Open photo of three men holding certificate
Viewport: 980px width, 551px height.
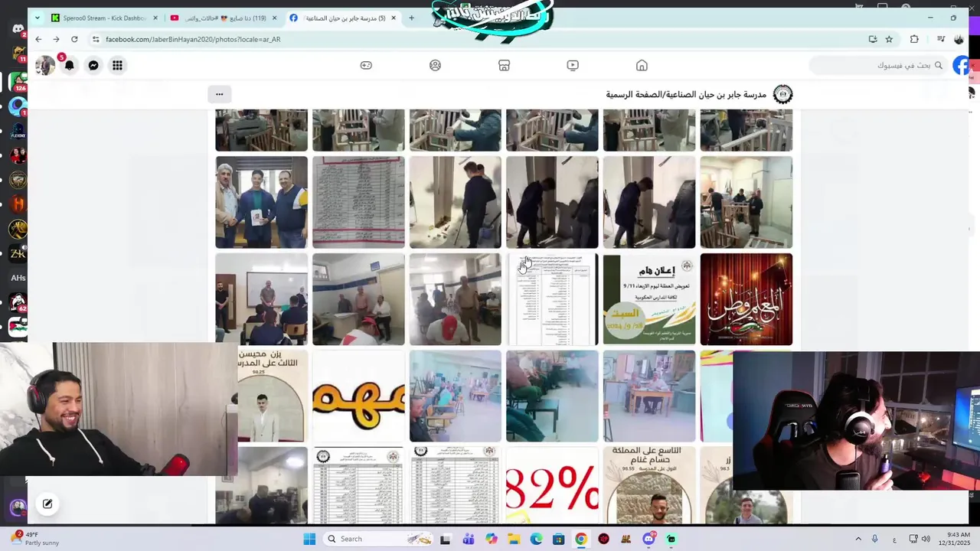(x=261, y=202)
